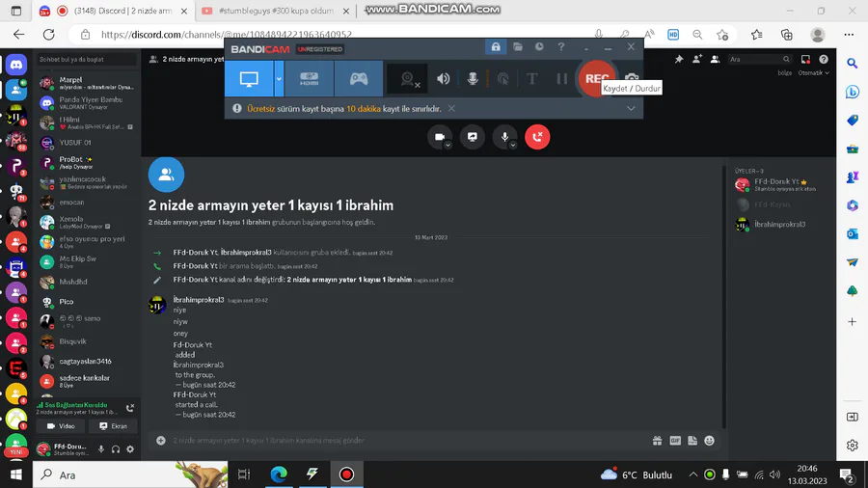Open pinned messages icon
868x488 pixels.
pos(679,59)
